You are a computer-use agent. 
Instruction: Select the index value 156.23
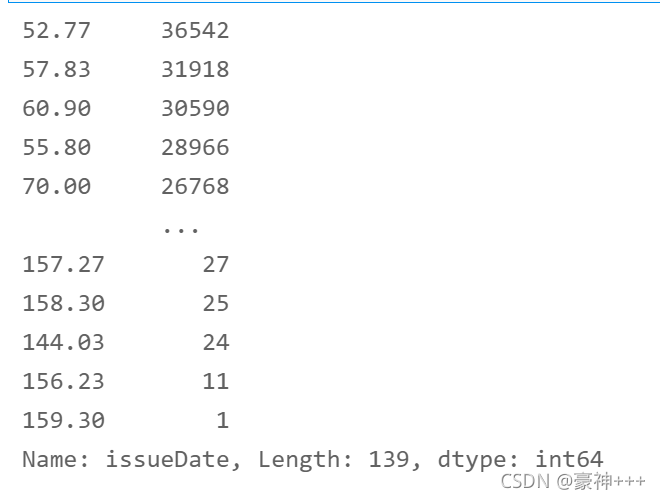pyautogui.click(x=63, y=382)
